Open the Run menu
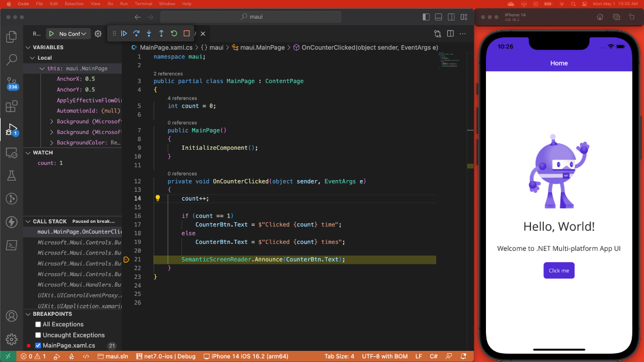 tap(124, 4)
